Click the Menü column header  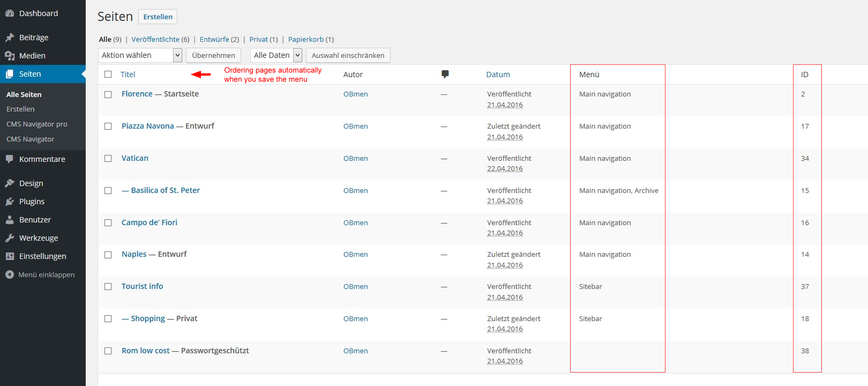[589, 75]
